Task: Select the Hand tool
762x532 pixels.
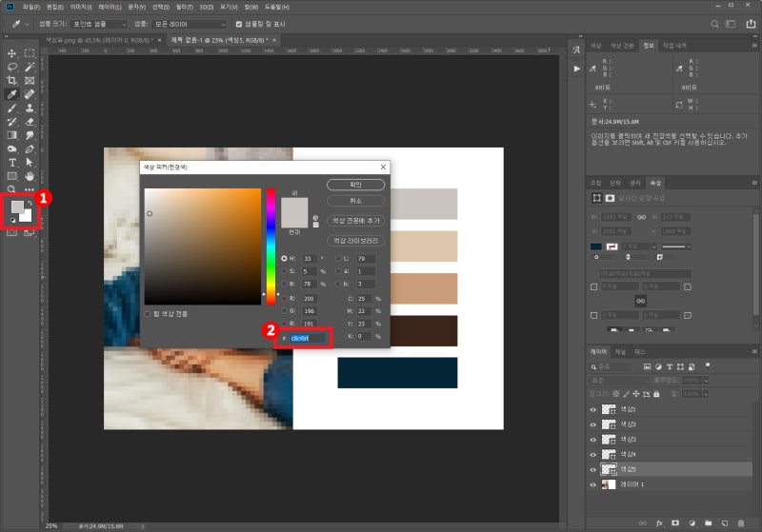Action: click(x=30, y=176)
